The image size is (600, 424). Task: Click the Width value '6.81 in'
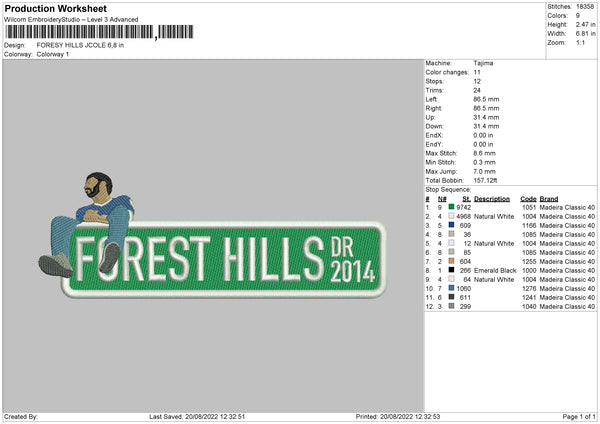[x=586, y=34]
